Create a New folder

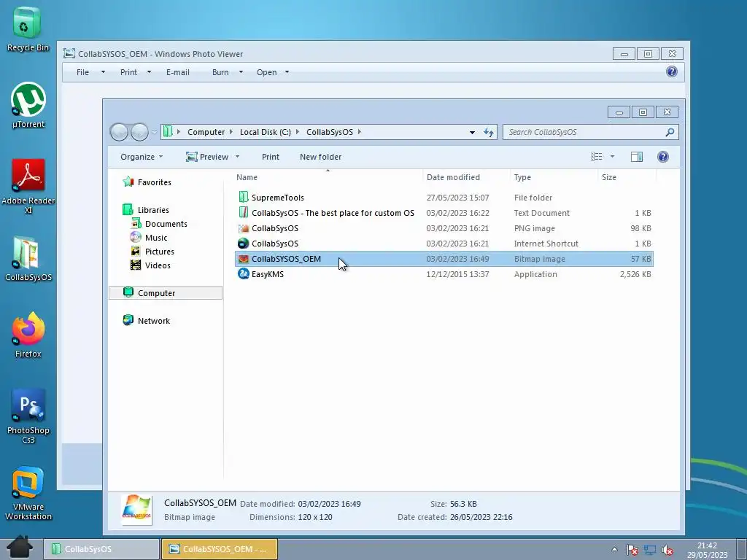(x=321, y=157)
